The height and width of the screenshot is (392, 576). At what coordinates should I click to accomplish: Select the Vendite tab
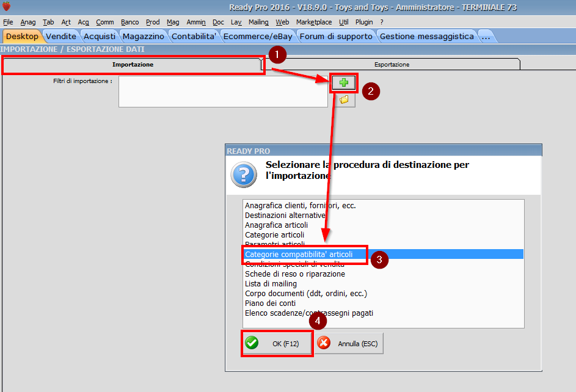[61, 37]
